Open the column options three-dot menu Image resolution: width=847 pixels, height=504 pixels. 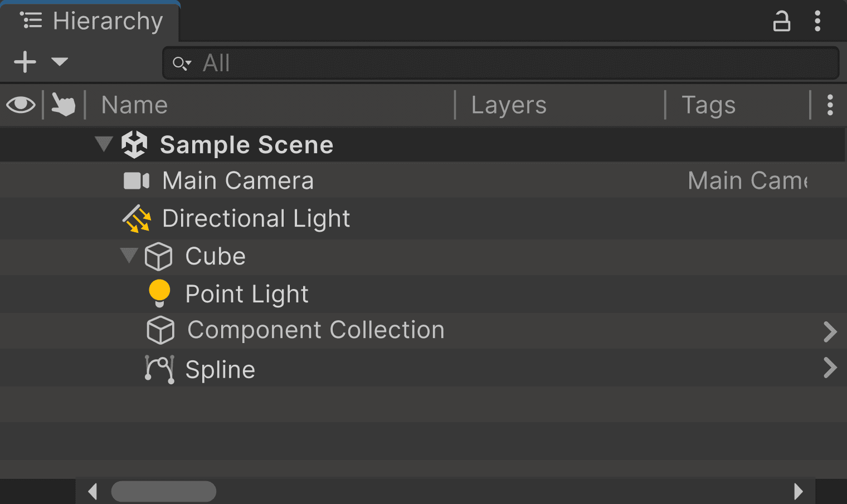[x=830, y=105]
